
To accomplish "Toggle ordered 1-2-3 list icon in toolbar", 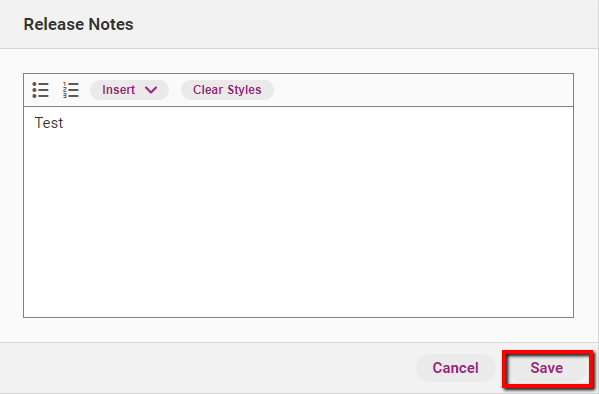I will (x=71, y=90).
